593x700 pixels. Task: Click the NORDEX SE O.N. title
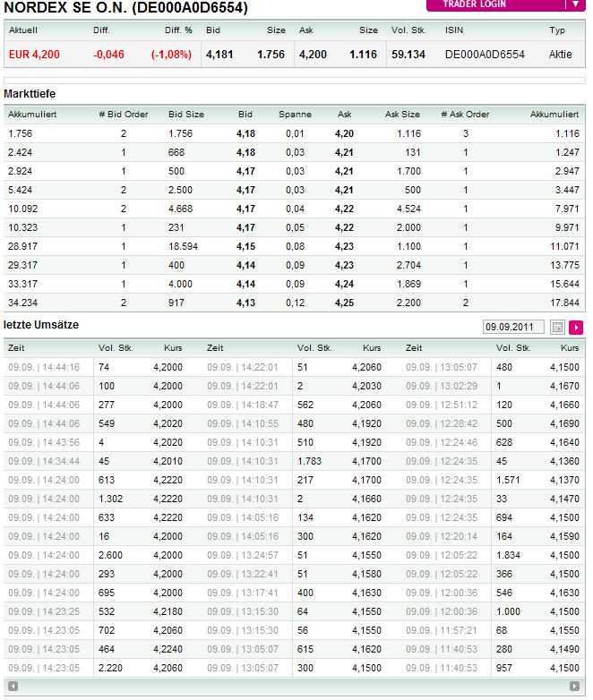(125, 7)
